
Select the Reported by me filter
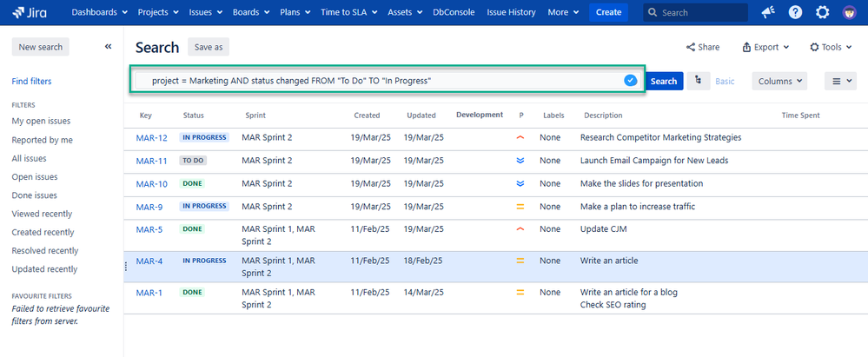click(x=42, y=140)
